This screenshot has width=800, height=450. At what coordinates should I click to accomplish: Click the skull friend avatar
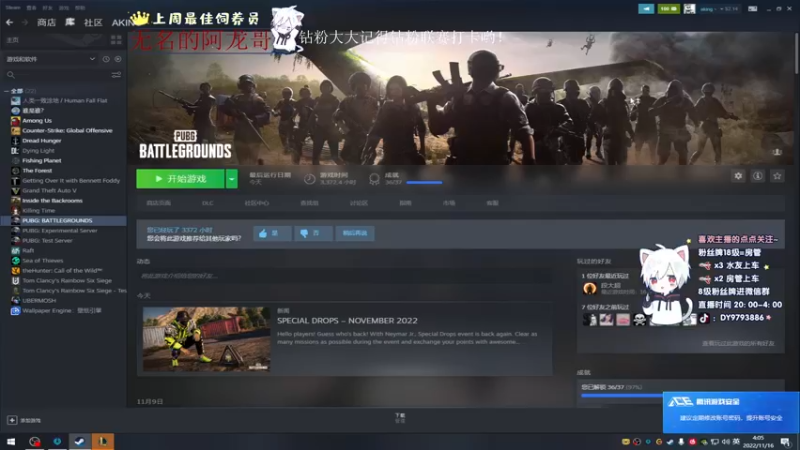tap(639, 320)
